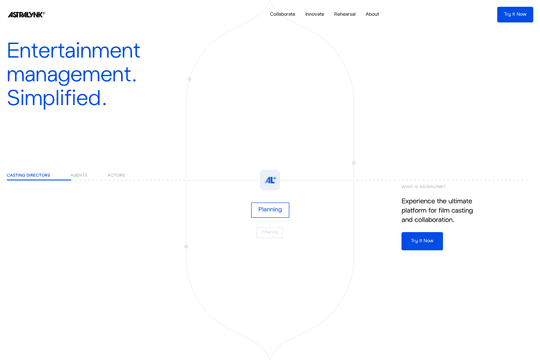Select the faded Filtering step button
The image size is (540, 360).
tap(270, 232)
